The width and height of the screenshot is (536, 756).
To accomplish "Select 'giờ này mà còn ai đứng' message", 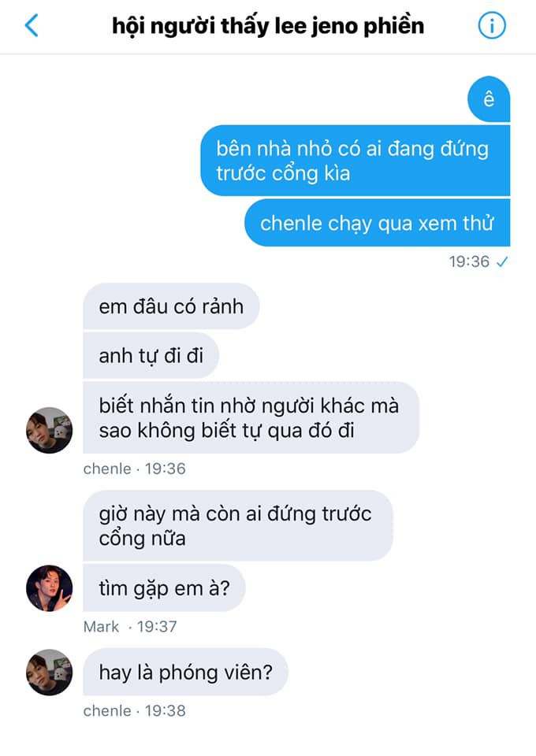I will tap(238, 526).
